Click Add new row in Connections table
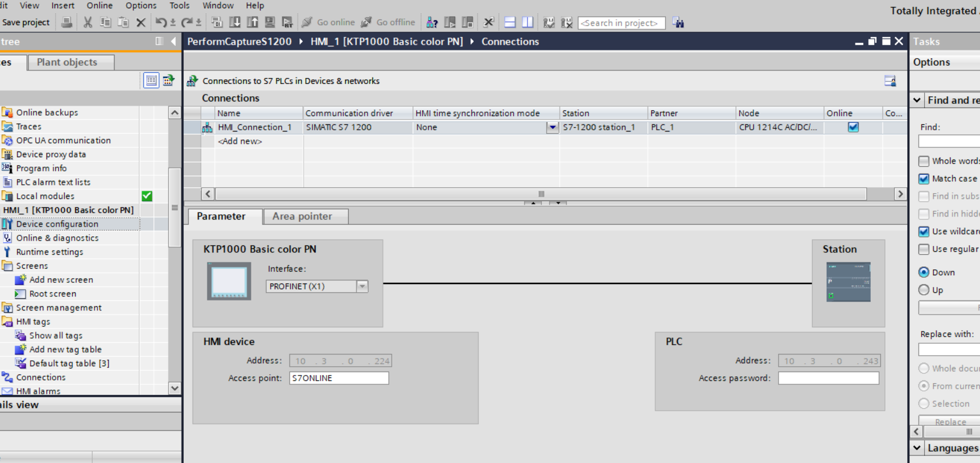 [240, 141]
